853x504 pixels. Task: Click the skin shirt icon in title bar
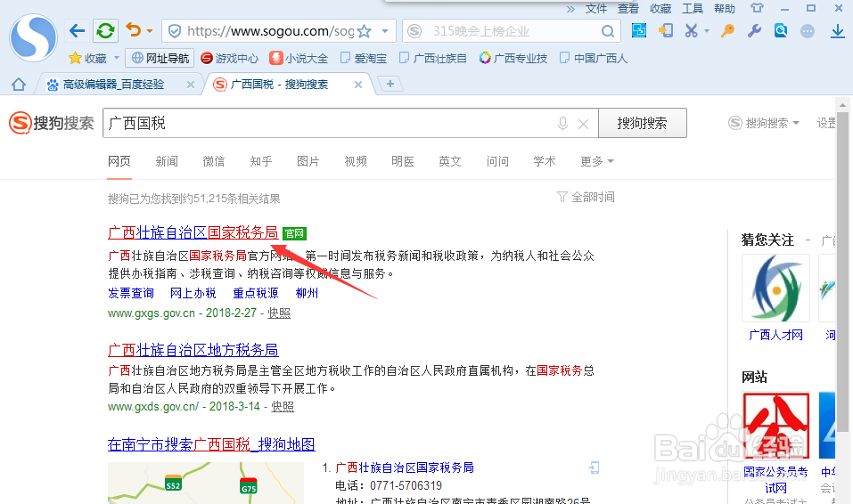(x=757, y=8)
